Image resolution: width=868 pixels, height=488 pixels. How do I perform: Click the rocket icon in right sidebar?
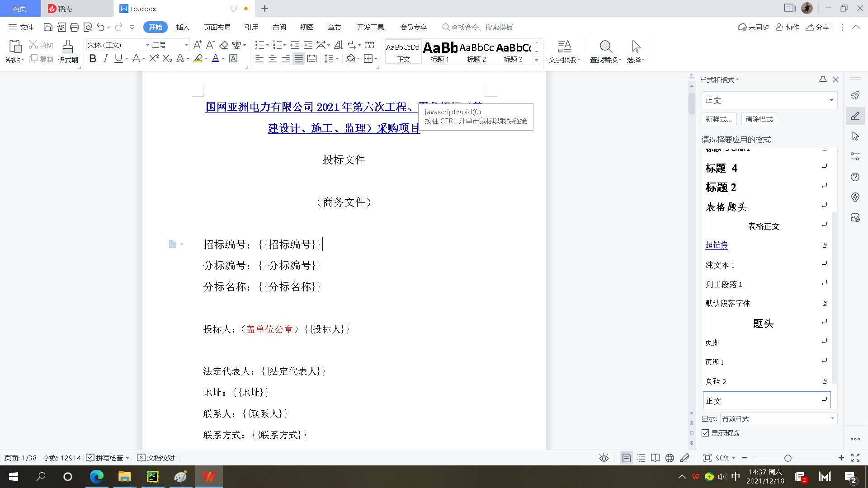click(855, 95)
